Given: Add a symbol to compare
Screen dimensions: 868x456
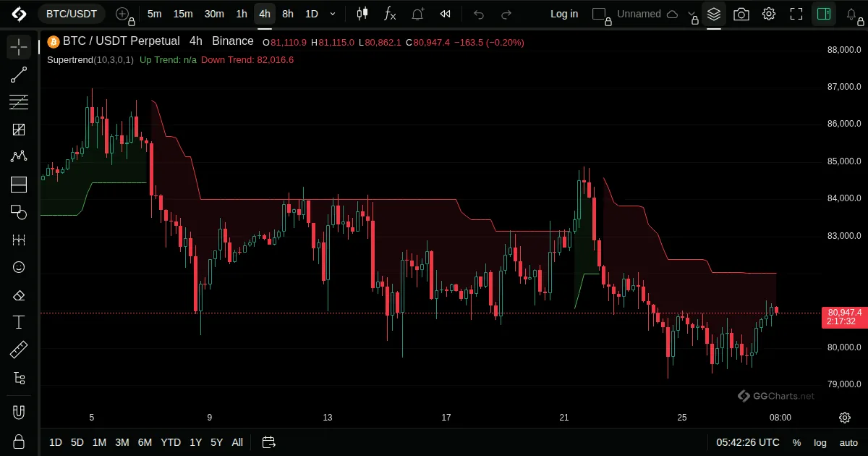Looking at the screenshot, I should click(124, 14).
